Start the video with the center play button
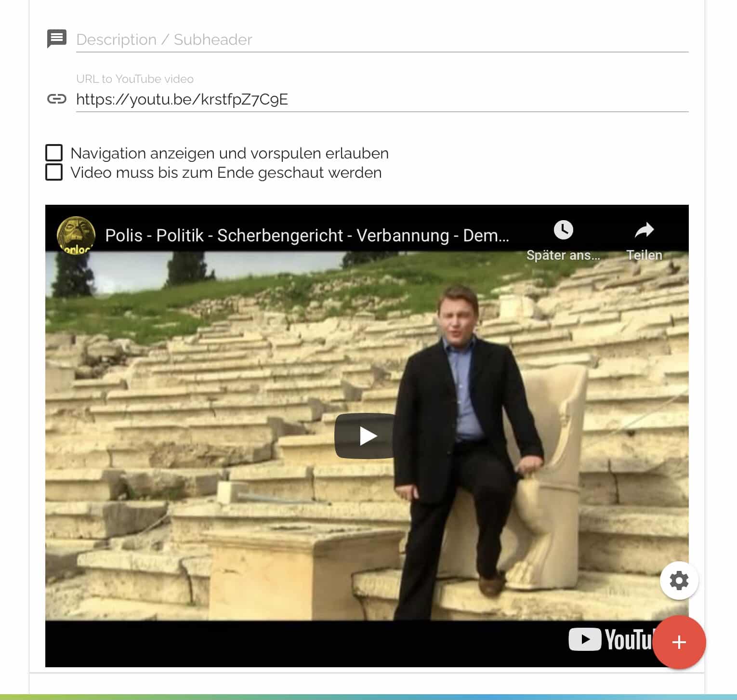Screen dimensions: 737x700 (x=365, y=436)
